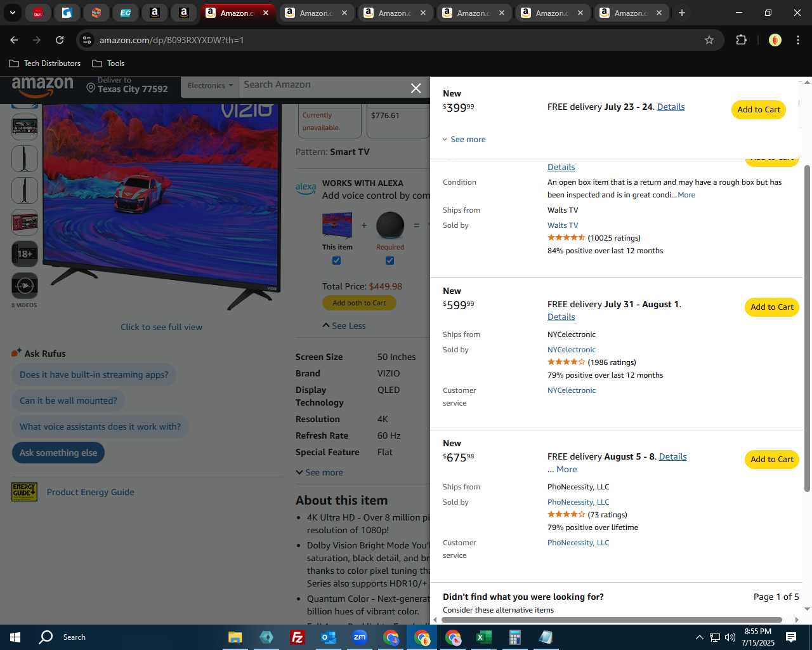Viewport: 812px width, 650px height.
Task: Add $599.99 NYCelectronic offer to cart
Action: click(772, 307)
